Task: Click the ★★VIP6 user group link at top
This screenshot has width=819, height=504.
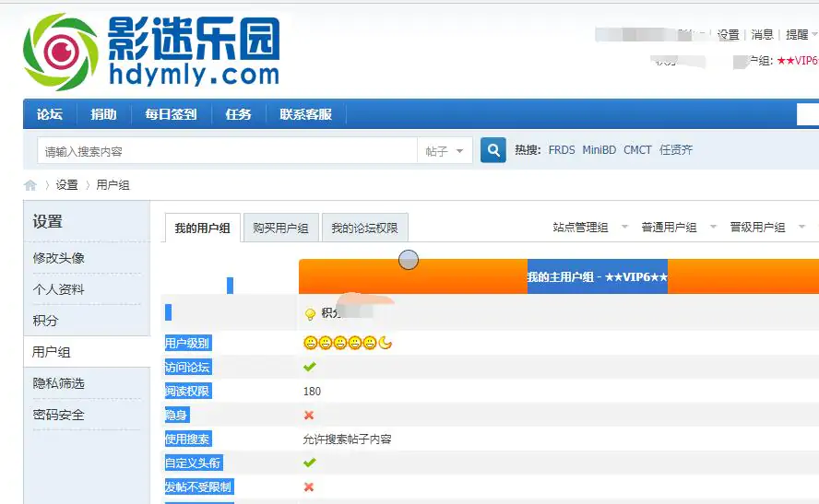Action: click(x=797, y=61)
